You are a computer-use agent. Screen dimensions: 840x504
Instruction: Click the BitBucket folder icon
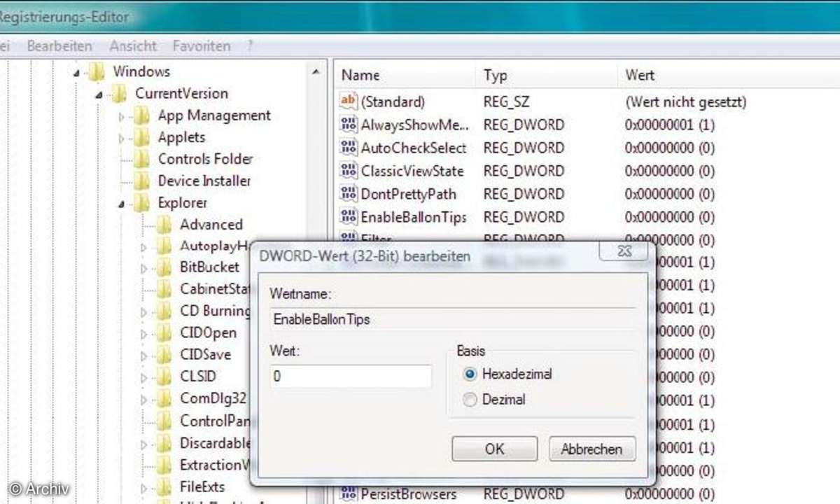point(164,267)
